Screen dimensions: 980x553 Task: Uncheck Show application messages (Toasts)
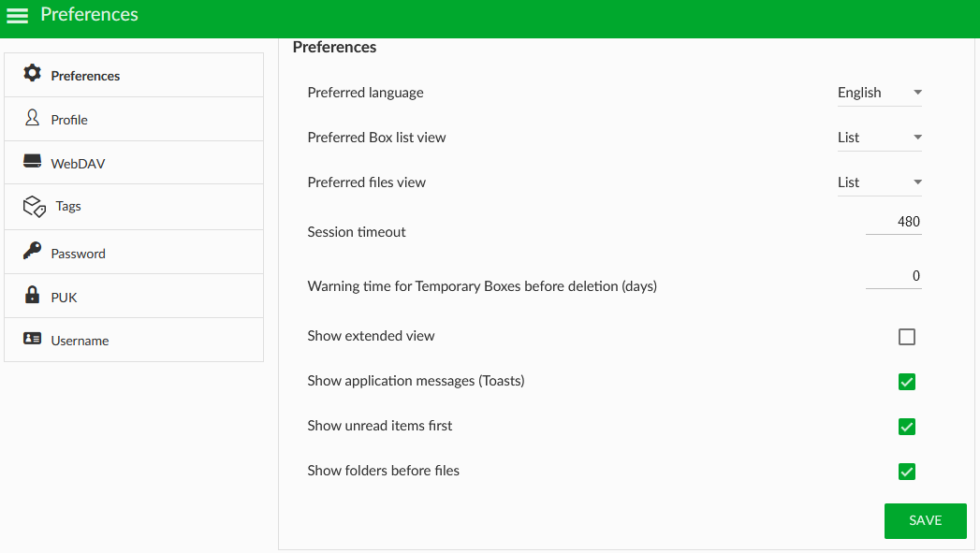[907, 382]
